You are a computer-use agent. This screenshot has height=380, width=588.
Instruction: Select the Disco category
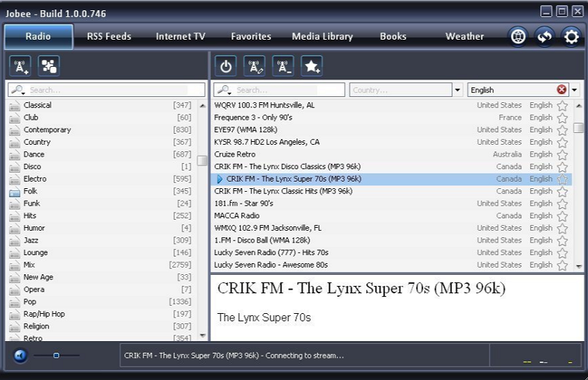101,167
